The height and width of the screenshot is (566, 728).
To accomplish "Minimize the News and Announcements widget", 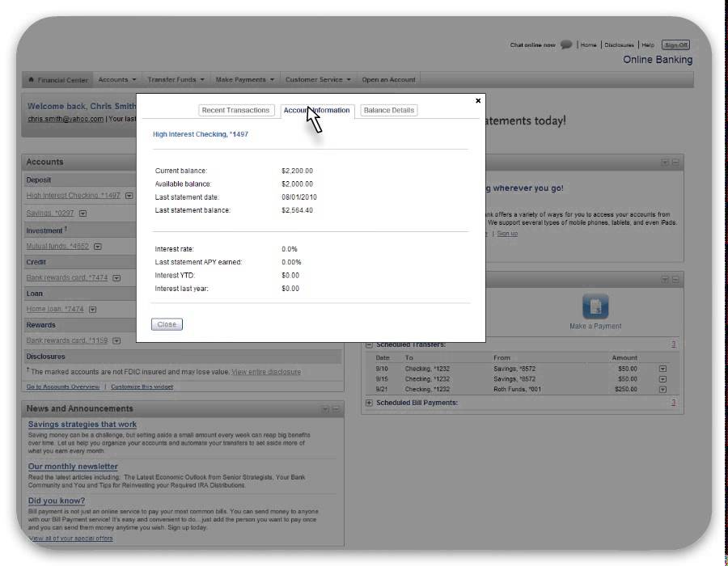I will point(336,408).
